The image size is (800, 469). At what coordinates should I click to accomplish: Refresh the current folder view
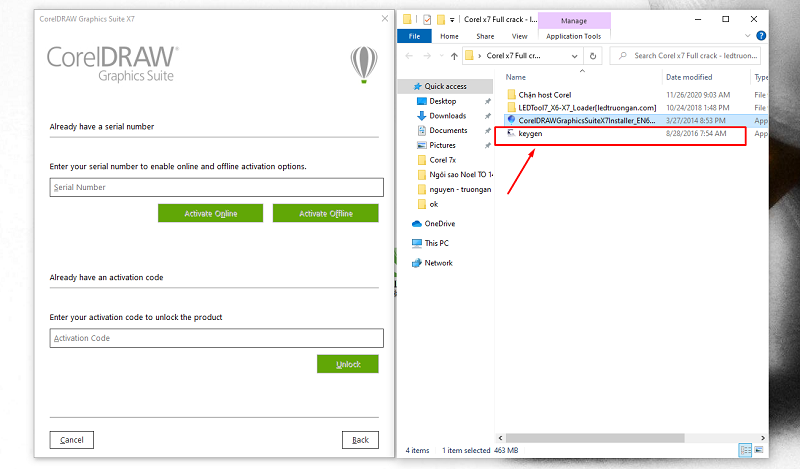[593, 56]
